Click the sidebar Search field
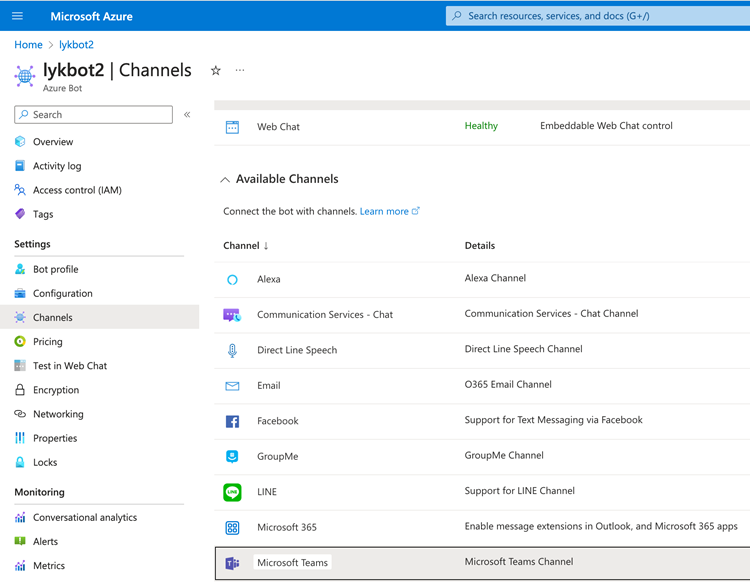The image size is (750, 583). pos(93,115)
